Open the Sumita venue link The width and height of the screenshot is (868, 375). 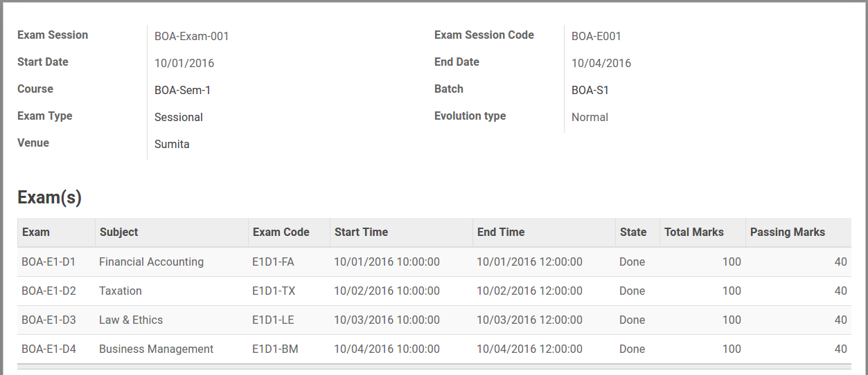(172, 144)
